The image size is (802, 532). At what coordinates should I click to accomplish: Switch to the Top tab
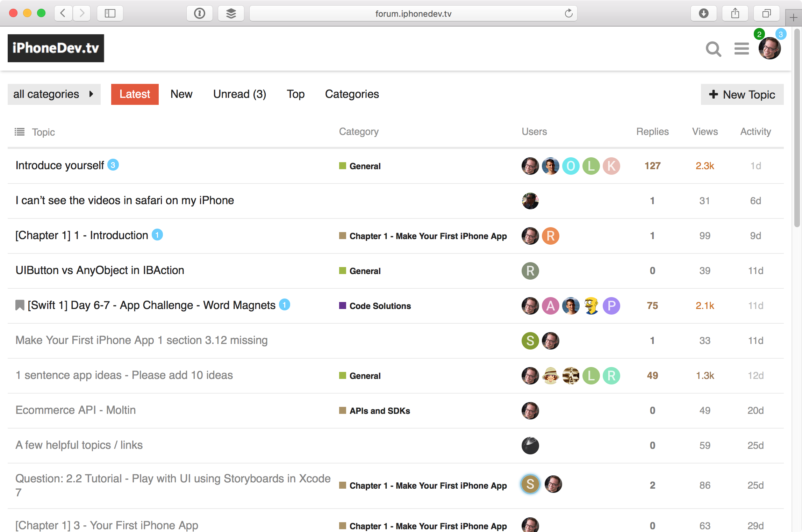[296, 94]
